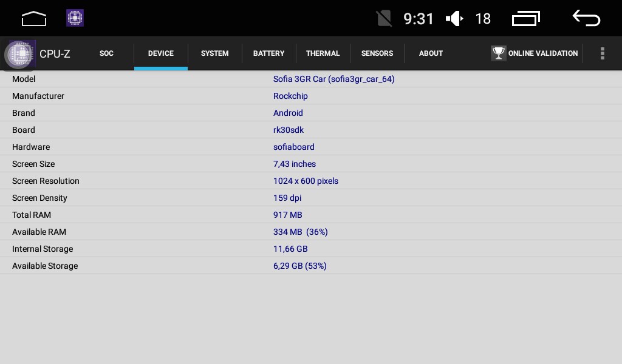Click the Total RAM label

pyautogui.click(x=32, y=215)
